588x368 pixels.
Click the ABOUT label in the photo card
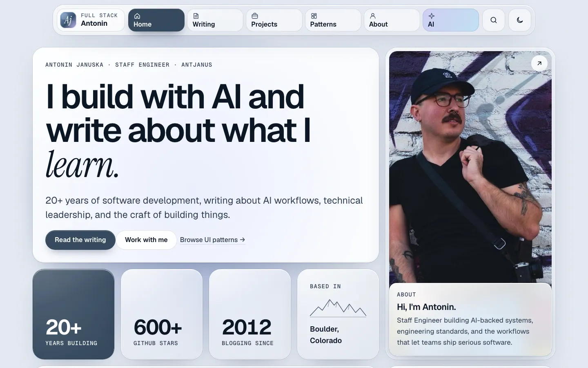406,295
